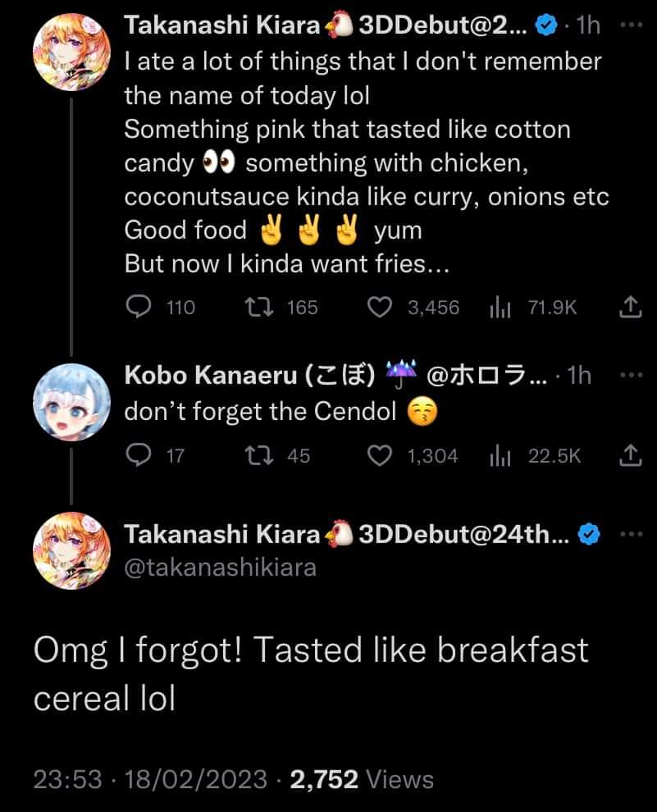View analytics showing 71.9K views
This screenshot has width=657, height=812.
tap(500, 308)
